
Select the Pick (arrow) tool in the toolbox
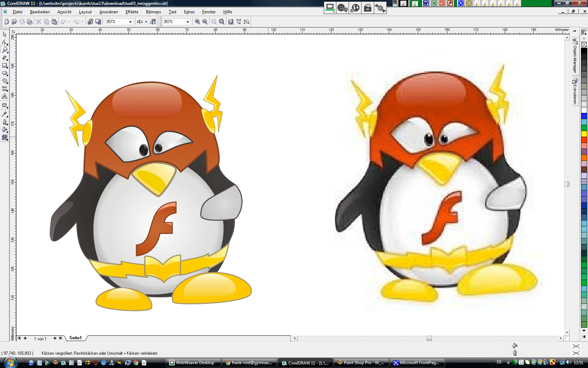[5, 34]
